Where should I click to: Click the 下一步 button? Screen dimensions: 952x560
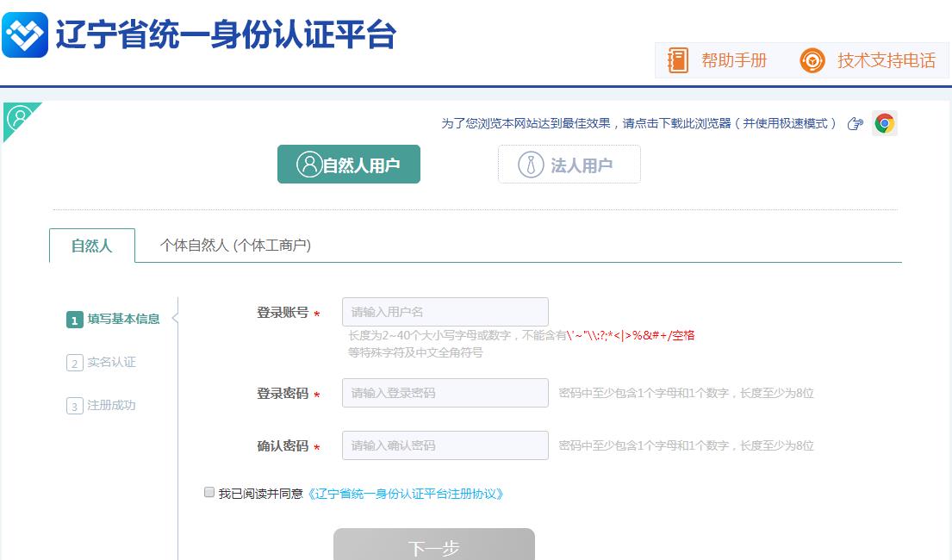tap(433, 546)
